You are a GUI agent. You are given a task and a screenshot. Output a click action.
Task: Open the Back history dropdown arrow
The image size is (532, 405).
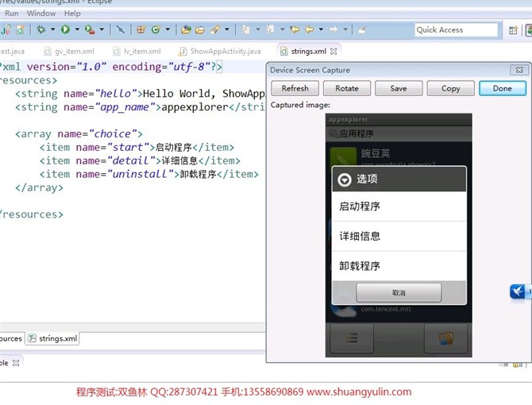321,29
